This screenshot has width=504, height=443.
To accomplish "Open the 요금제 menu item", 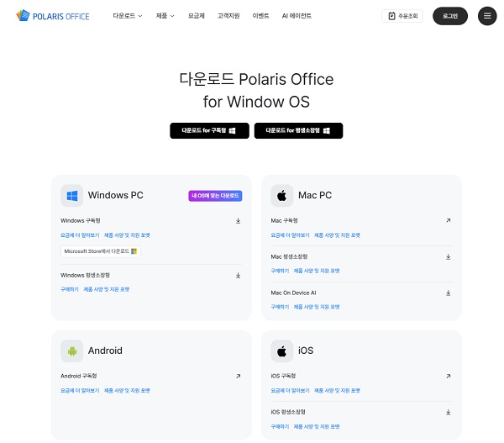I will [196, 16].
